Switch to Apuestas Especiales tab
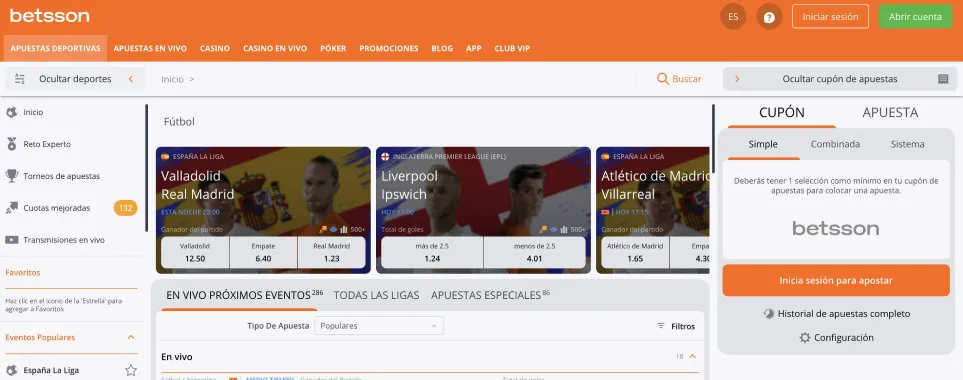 490,295
